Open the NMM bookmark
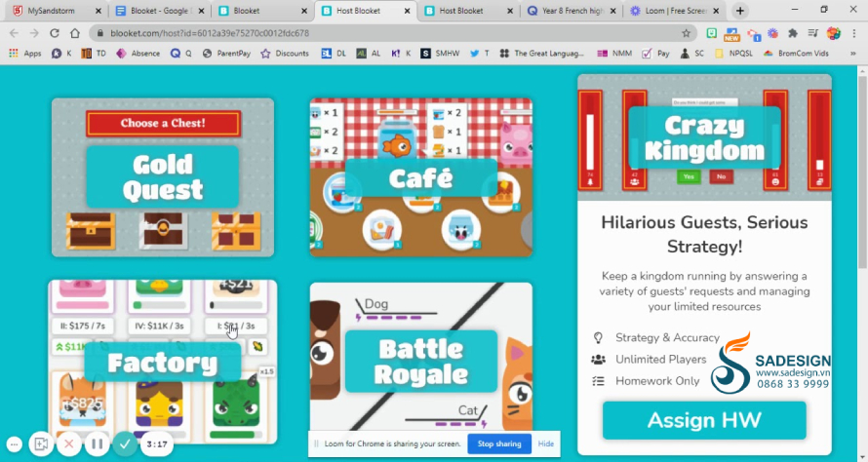The height and width of the screenshot is (462, 868). point(614,53)
